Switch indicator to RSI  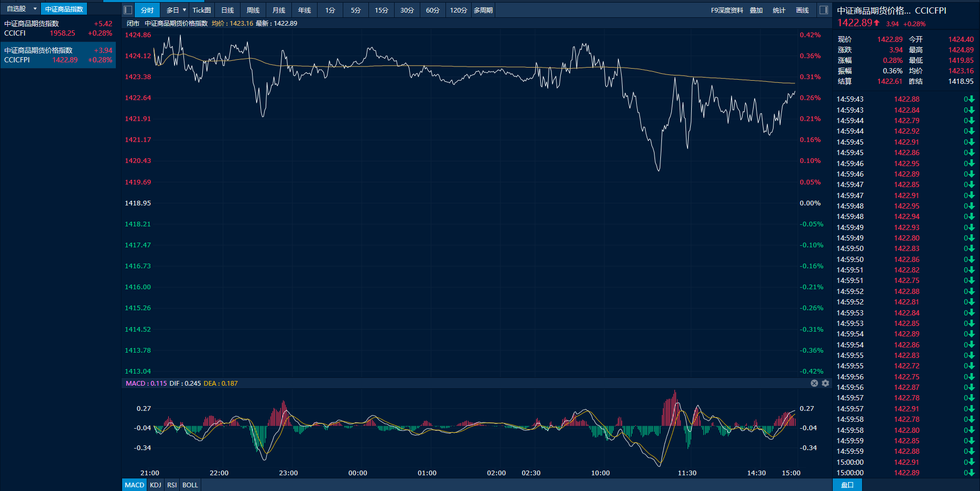tap(172, 485)
